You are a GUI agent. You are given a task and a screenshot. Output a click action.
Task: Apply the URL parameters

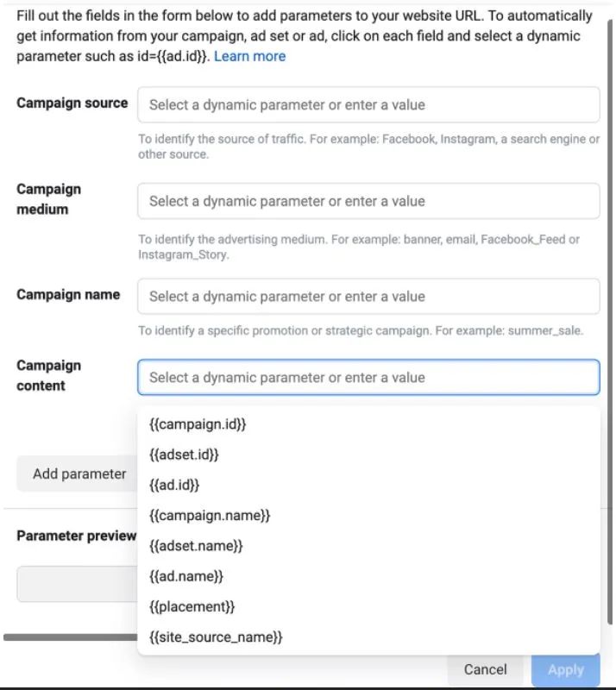566,670
